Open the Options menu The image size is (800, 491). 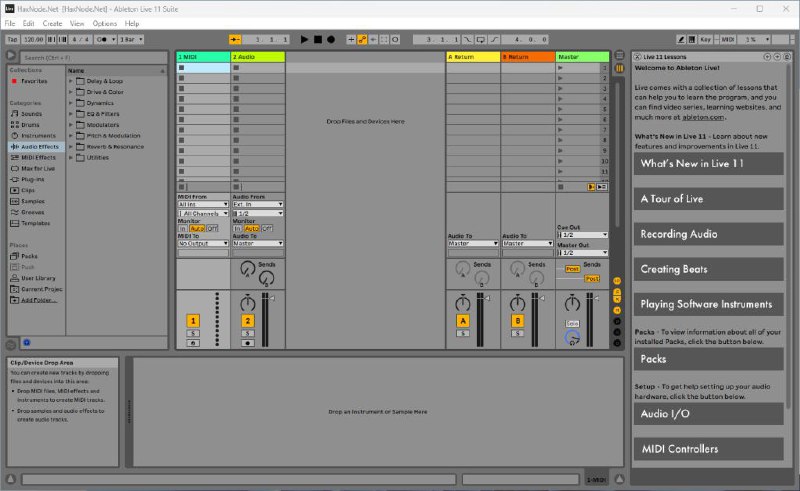[105, 23]
